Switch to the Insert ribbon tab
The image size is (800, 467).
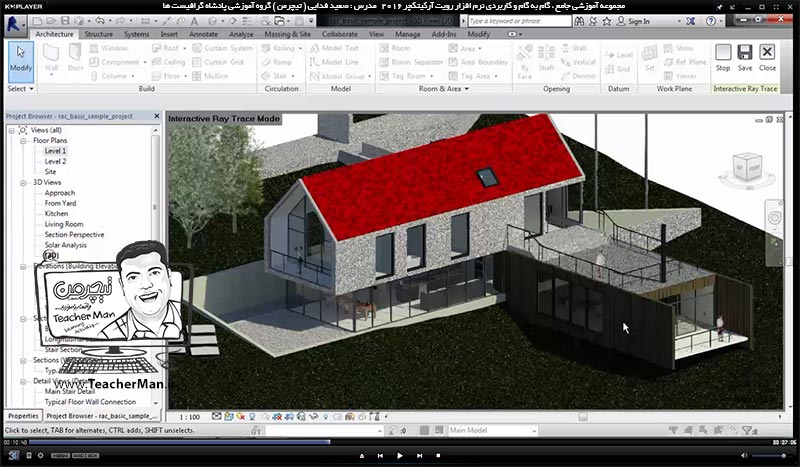pyautogui.click(x=169, y=34)
